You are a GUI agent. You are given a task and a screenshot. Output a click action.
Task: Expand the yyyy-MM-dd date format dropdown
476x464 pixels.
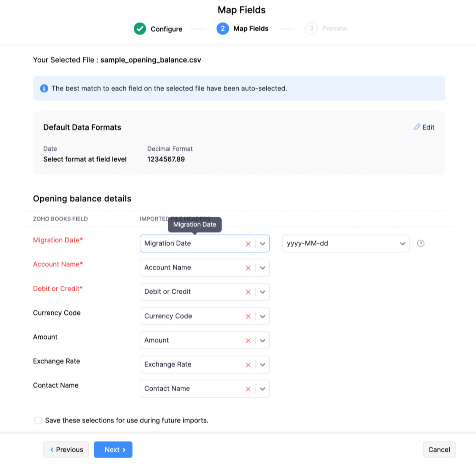point(402,243)
